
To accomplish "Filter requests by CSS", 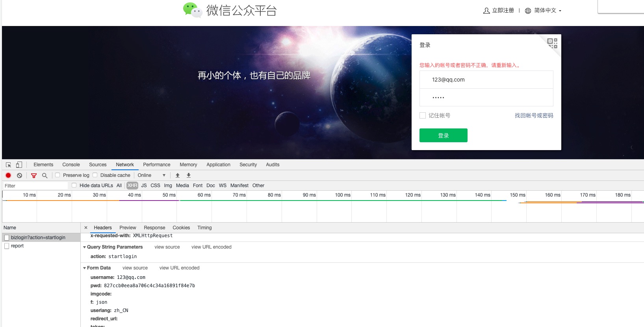I will (x=155, y=186).
